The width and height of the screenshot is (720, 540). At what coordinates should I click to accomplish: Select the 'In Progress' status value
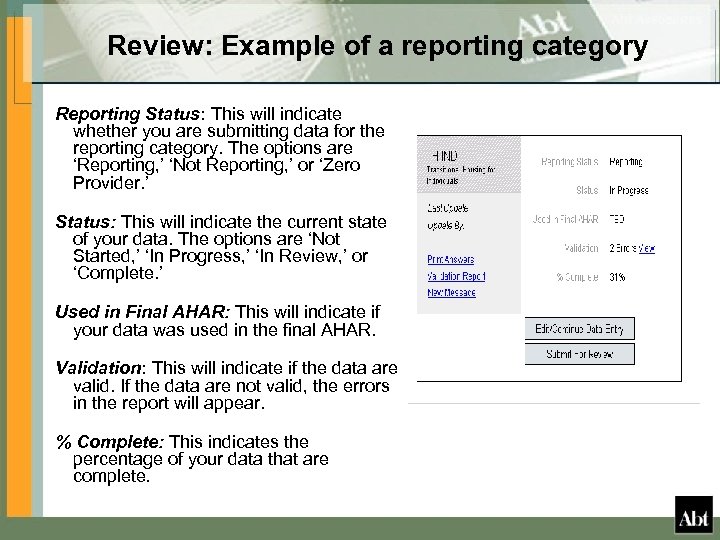point(629,190)
